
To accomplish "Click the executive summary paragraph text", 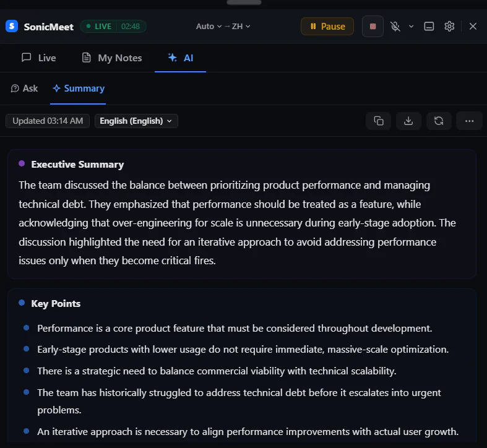I will click(237, 223).
